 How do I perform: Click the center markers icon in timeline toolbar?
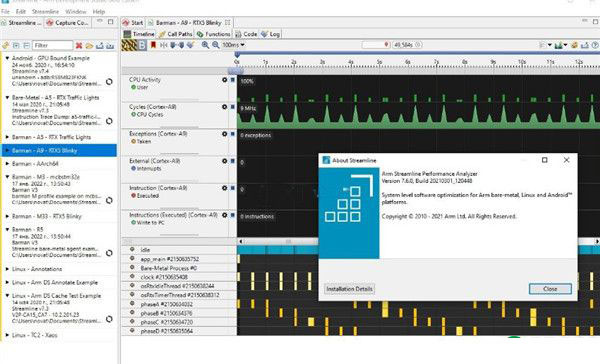point(163,45)
